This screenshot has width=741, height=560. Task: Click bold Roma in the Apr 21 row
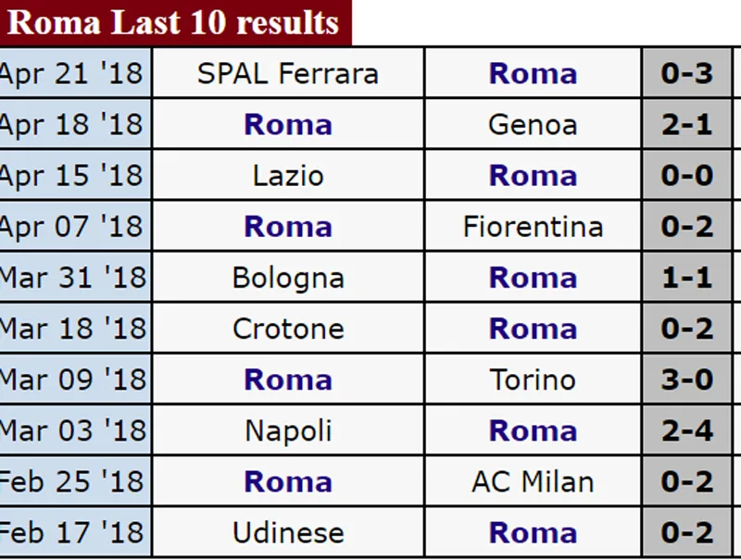[x=533, y=74]
